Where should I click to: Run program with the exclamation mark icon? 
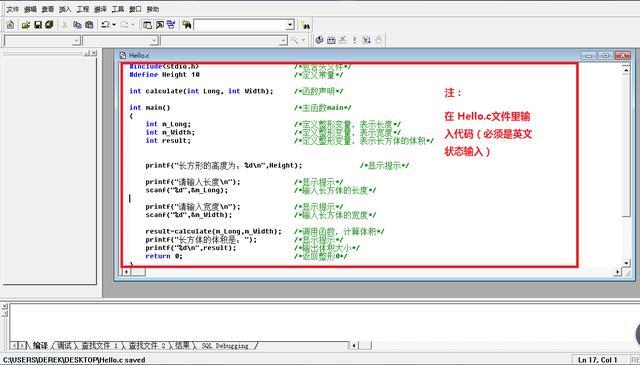(354, 40)
